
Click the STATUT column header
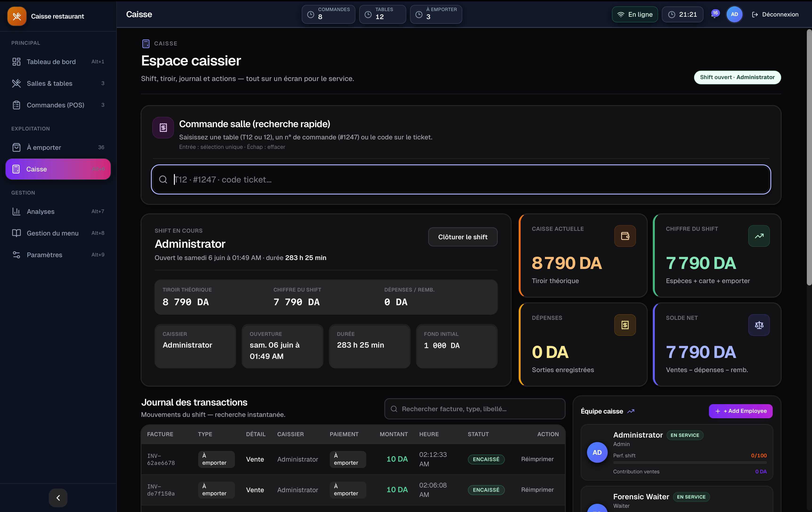click(x=478, y=434)
